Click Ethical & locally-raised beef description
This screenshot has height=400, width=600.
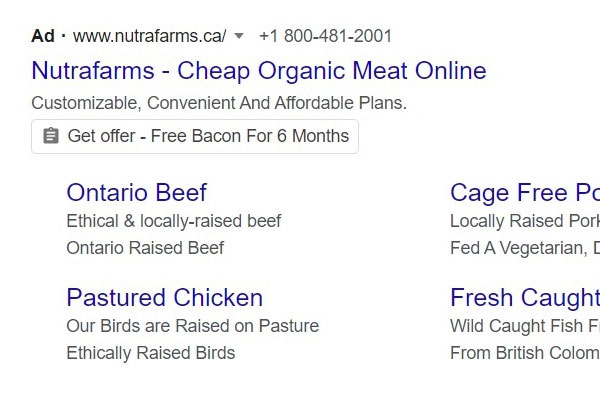(174, 221)
